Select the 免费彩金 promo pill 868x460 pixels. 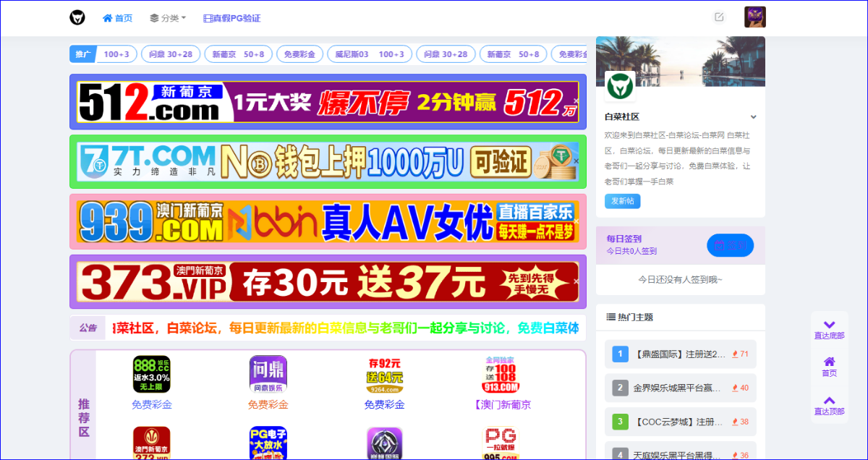299,54
